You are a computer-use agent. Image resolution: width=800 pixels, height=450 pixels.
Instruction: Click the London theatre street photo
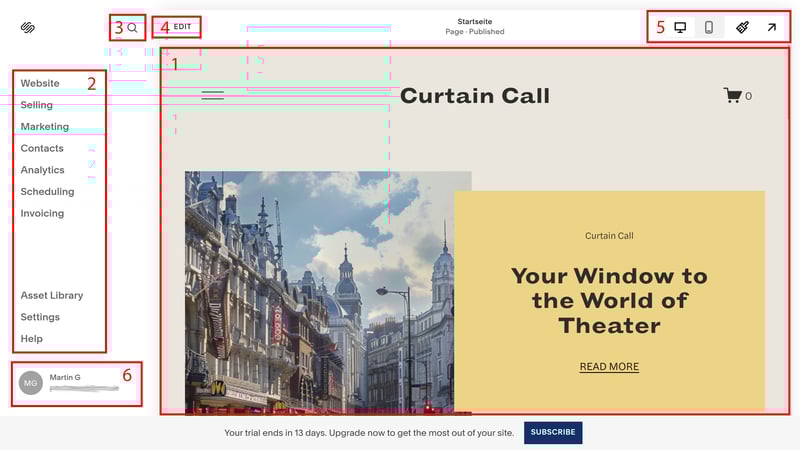tap(319, 292)
